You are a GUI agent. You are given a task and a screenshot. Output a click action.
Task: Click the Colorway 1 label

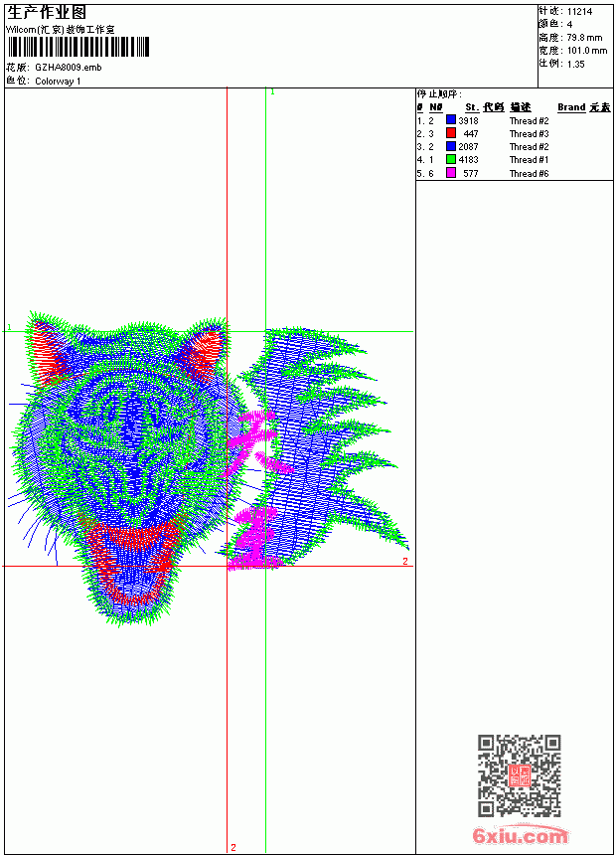58,82
